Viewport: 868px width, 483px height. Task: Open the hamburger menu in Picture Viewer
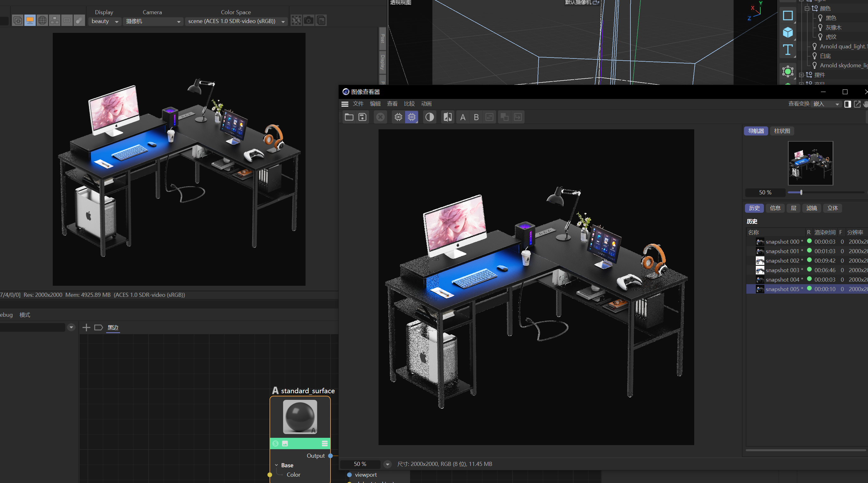tap(345, 104)
